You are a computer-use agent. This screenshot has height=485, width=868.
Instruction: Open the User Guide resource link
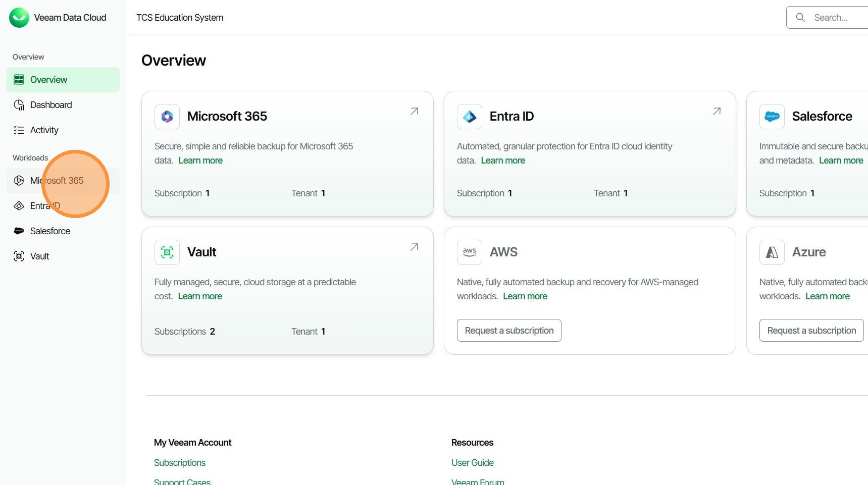point(472,463)
